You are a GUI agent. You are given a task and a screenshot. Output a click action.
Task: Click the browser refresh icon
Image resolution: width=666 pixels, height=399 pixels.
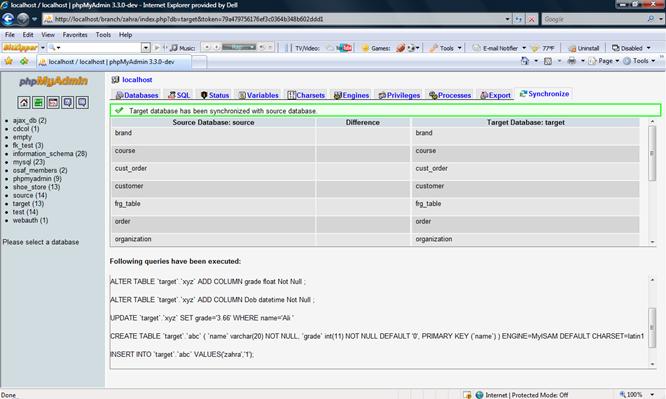click(519, 19)
